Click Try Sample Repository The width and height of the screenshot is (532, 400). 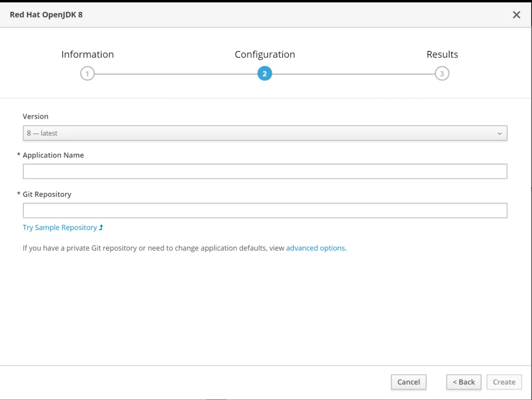point(59,227)
